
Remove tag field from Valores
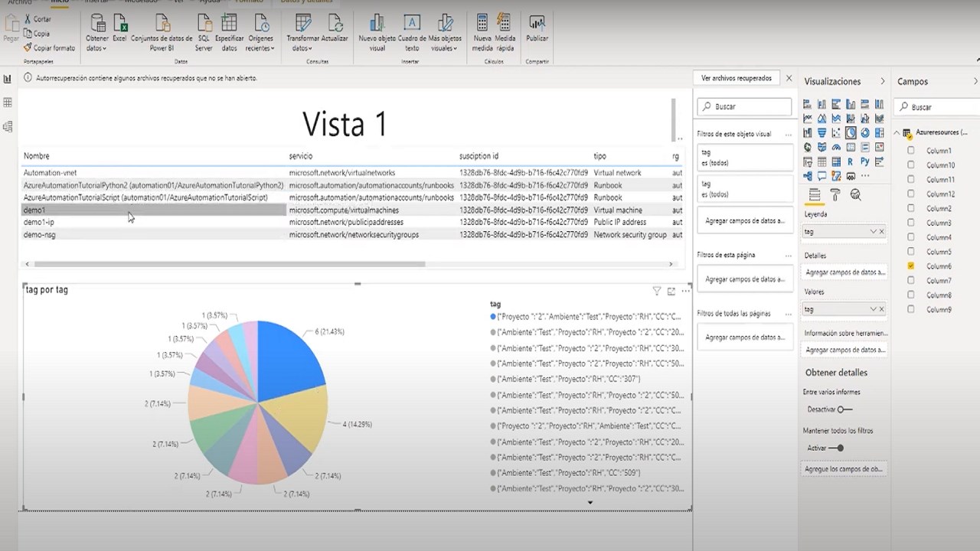click(881, 309)
